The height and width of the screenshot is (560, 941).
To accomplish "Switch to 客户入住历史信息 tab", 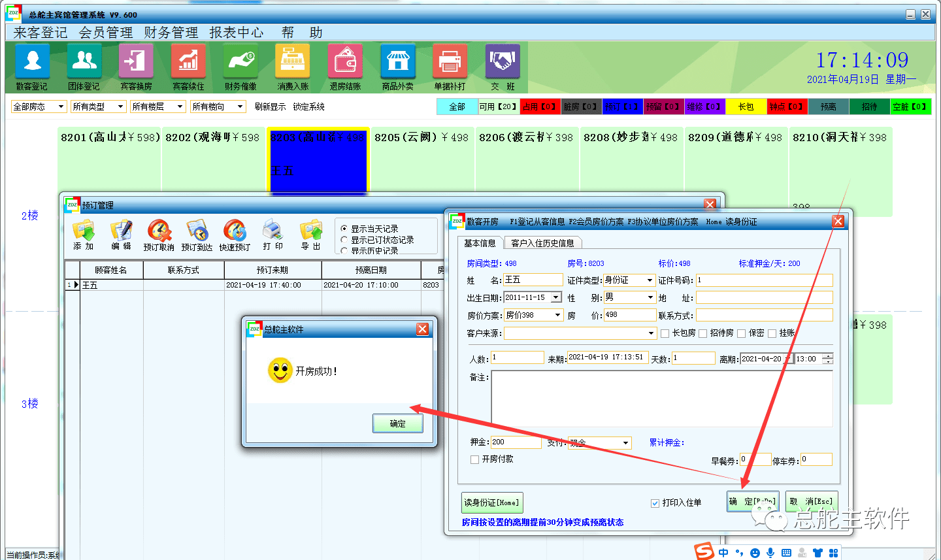I will click(542, 243).
